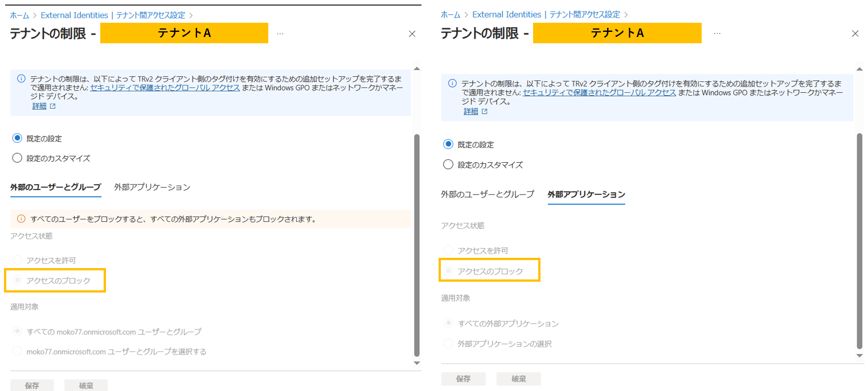The image size is (868, 391).
Task: Select すべての moko77.onmicrosoft.com ユーザーとグループ radio
Action: (17, 331)
